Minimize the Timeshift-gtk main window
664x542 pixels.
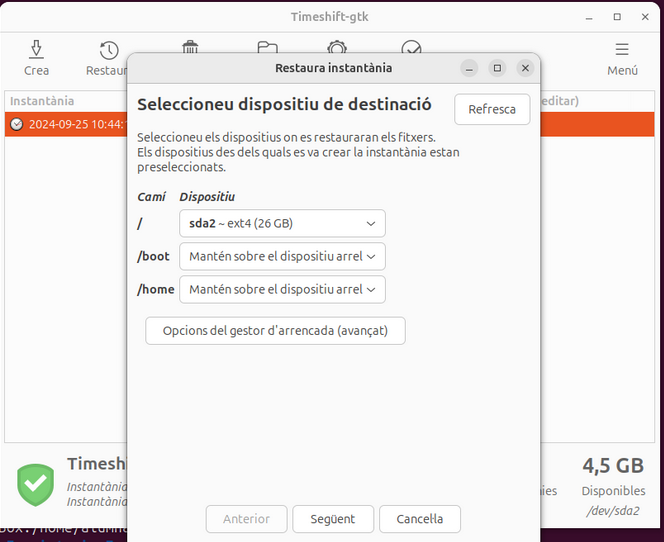point(589,17)
